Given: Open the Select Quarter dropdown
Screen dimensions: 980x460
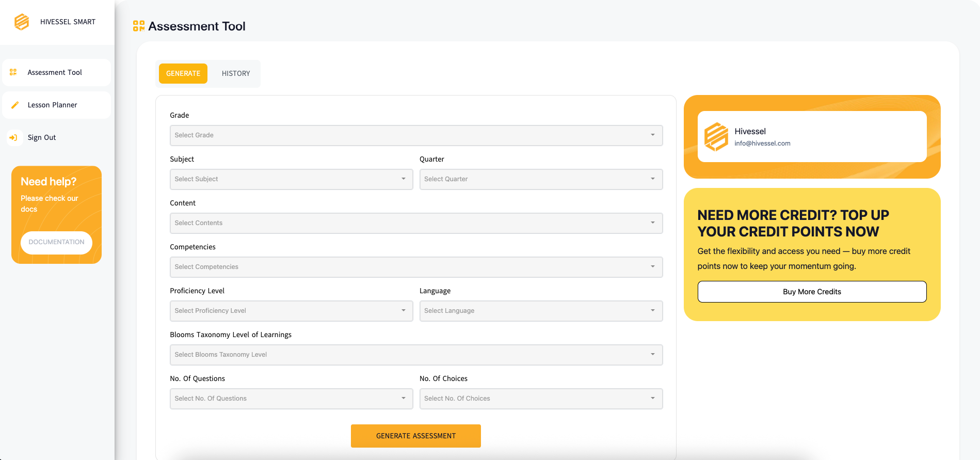Looking at the screenshot, I should tap(541, 179).
